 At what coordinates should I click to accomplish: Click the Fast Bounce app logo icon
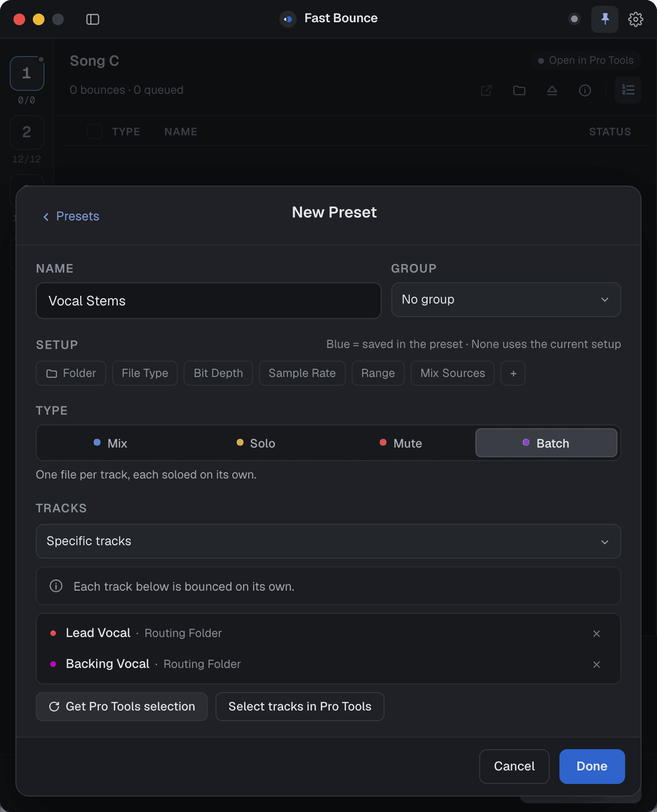tap(288, 19)
